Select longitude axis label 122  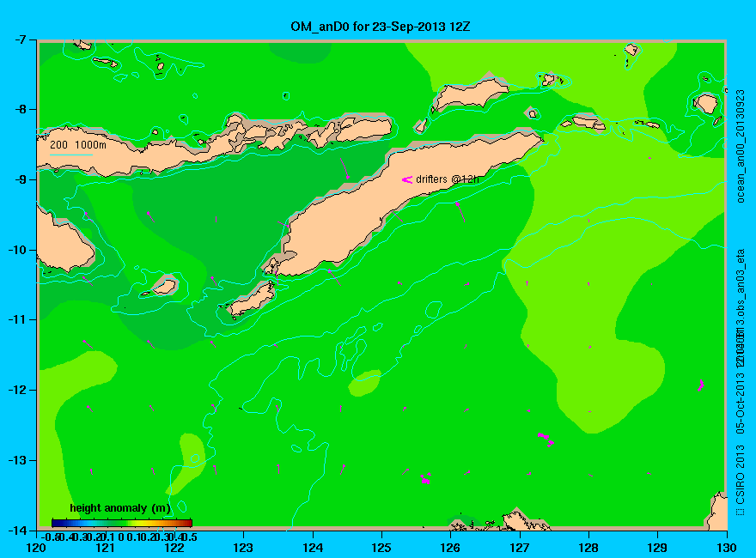174,548
